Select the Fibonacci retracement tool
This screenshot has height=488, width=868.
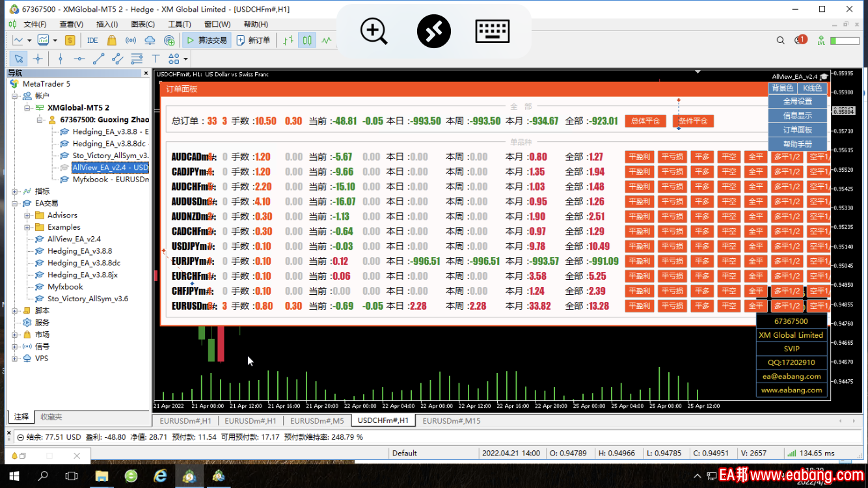click(x=137, y=59)
